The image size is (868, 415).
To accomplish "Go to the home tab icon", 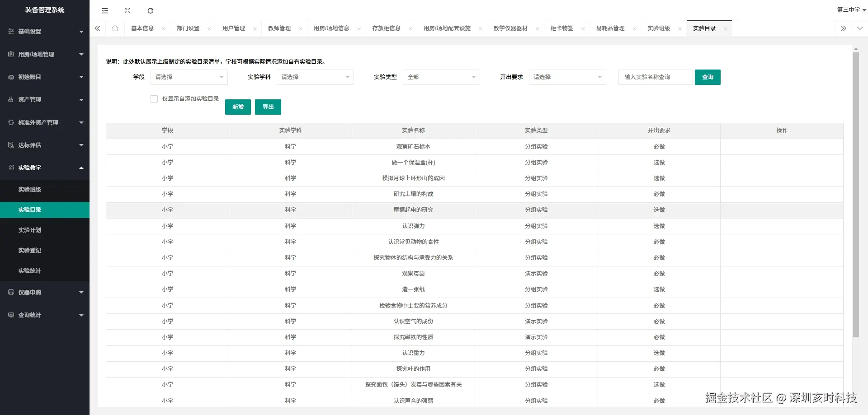I will (x=115, y=28).
